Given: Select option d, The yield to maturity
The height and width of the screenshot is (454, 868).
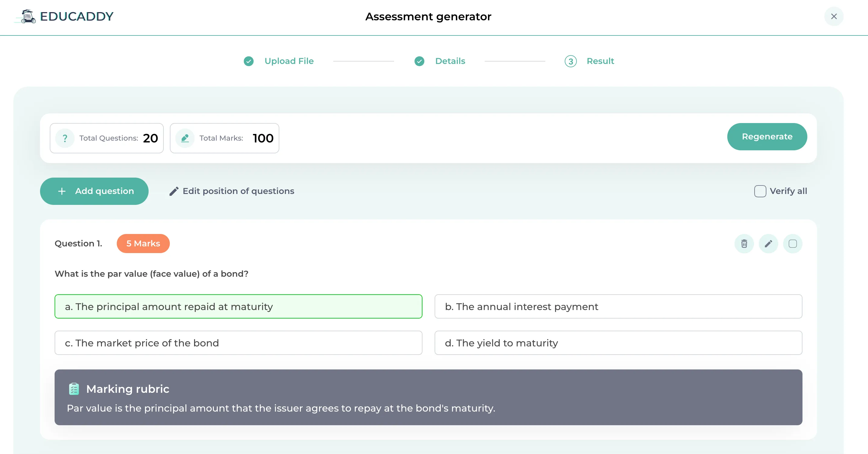Looking at the screenshot, I should (618, 343).
